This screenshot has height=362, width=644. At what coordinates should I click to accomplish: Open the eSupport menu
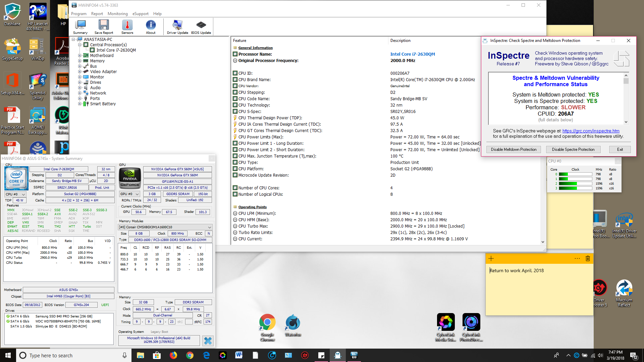click(140, 14)
